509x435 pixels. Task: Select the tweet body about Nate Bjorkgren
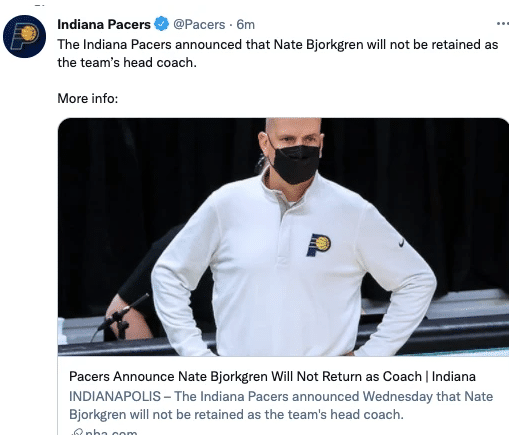(278, 53)
